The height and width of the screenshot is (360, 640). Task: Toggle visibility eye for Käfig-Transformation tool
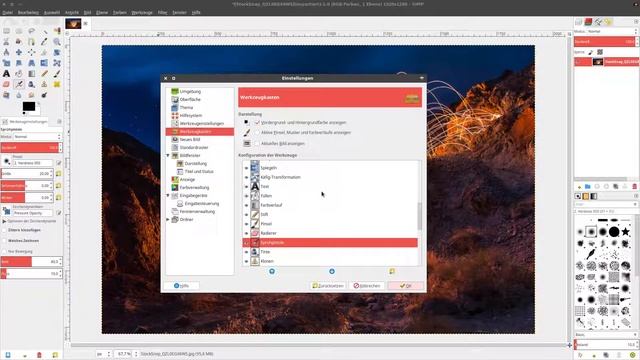tap(246, 177)
